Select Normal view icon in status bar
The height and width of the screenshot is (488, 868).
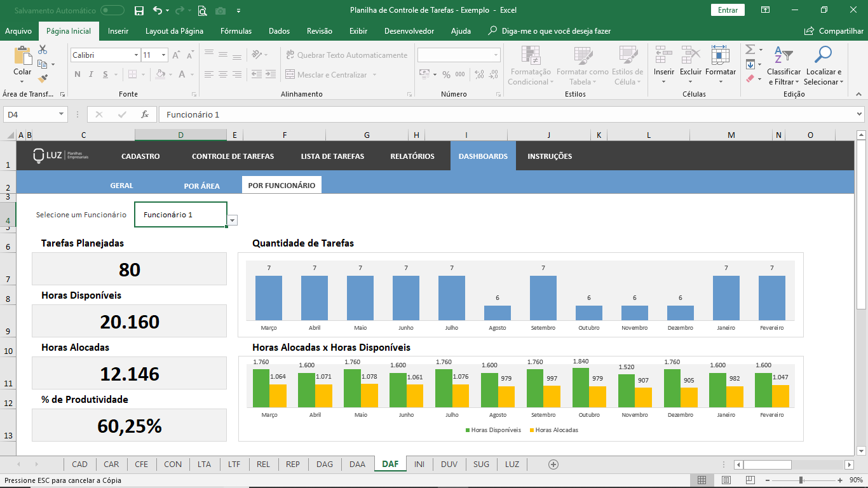pos(702,480)
